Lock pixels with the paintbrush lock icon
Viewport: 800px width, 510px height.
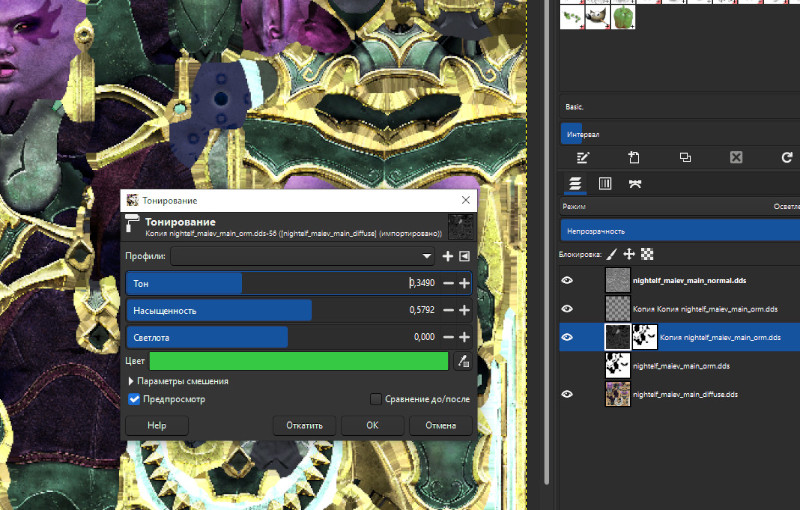click(613, 255)
